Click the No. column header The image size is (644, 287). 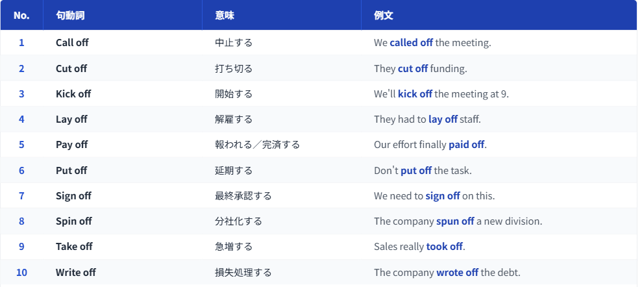[x=21, y=15]
